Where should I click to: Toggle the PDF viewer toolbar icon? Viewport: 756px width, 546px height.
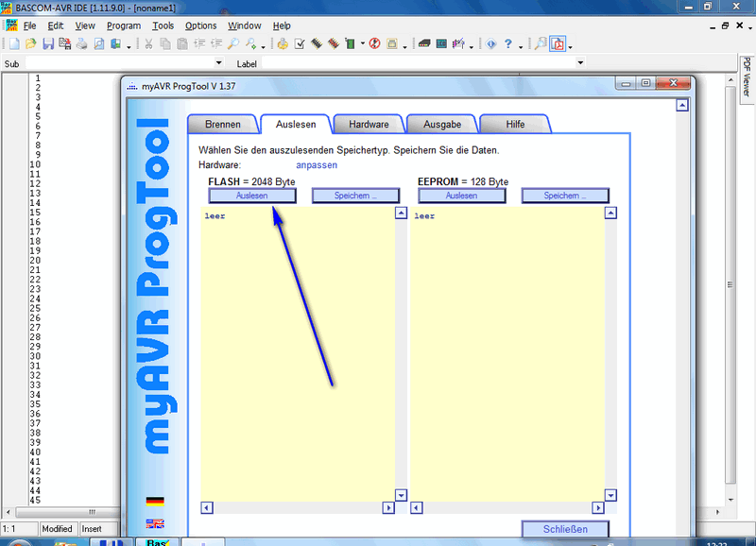[558, 43]
